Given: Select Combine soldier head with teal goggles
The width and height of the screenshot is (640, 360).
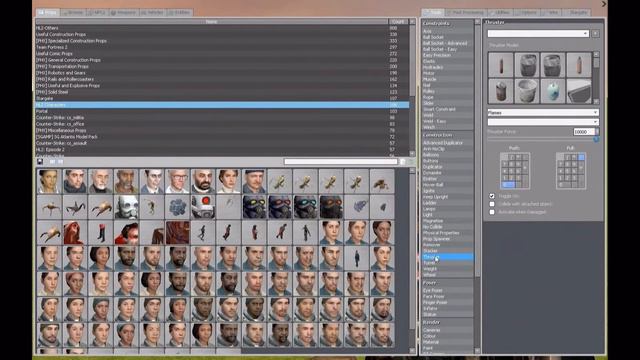Looking at the screenshot, I should [x=305, y=207].
